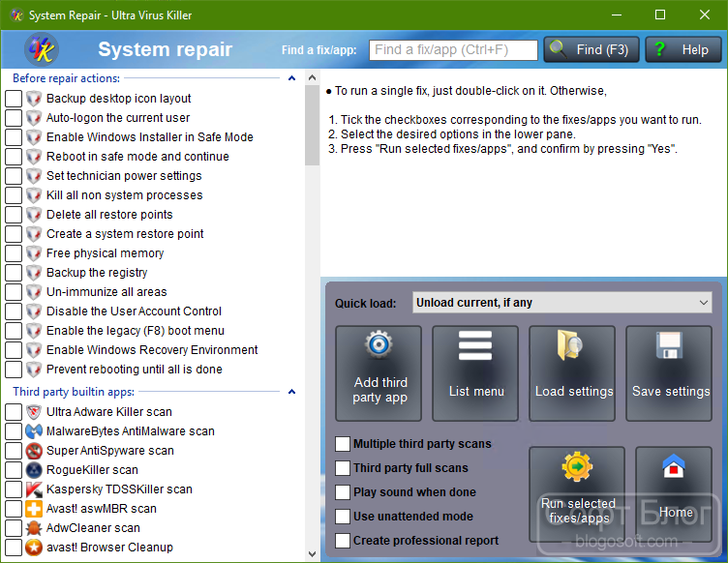Viewport: 728px width, 563px height.
Task: Check Third party full scans option
Action: point(343,468)
